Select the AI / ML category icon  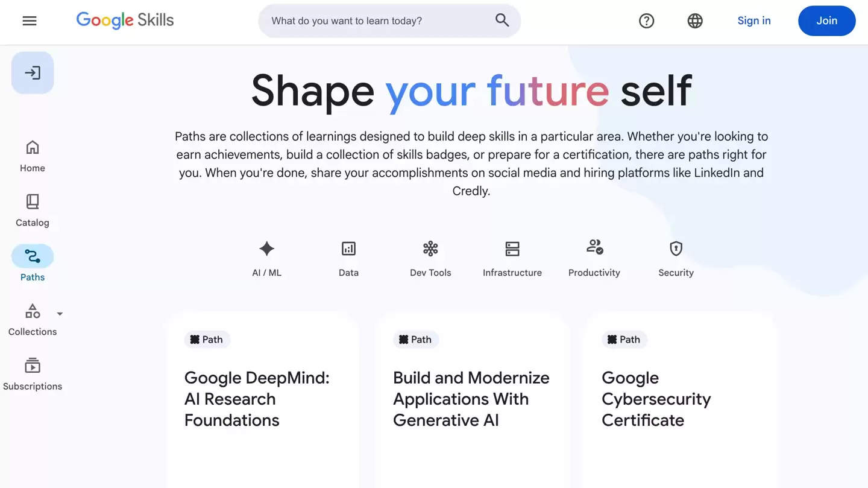coord(266,249)
